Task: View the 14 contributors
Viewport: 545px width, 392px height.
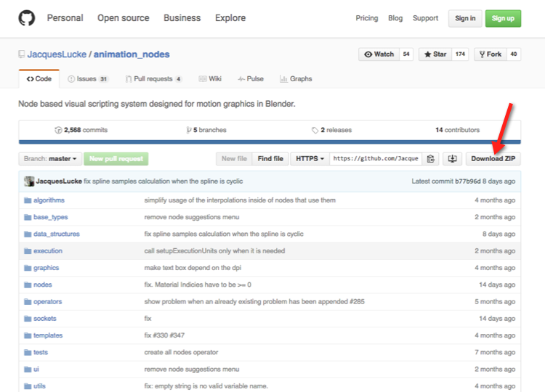Action: [457, 130]
